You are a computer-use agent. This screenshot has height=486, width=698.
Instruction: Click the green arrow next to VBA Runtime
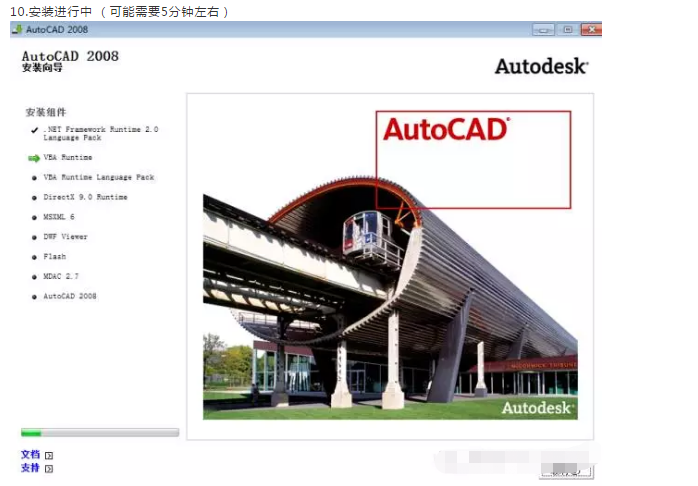(x=34, y=158)
